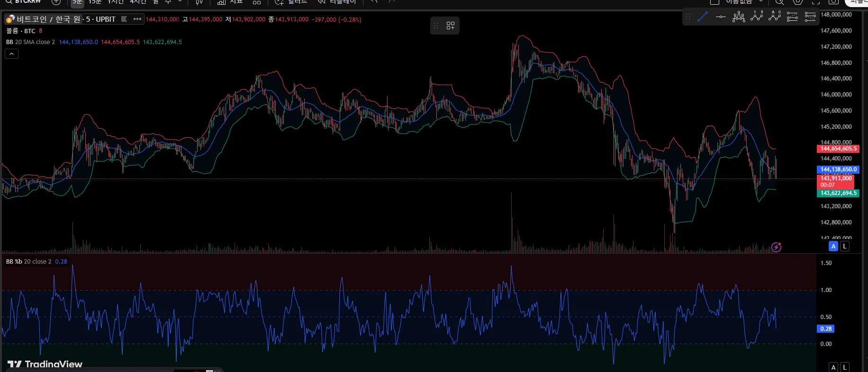Viewport: 868px width, 372px height.
Task: Switch to the 15-minute timeframe
Action: pyautogui.click(x=95, y=2)
